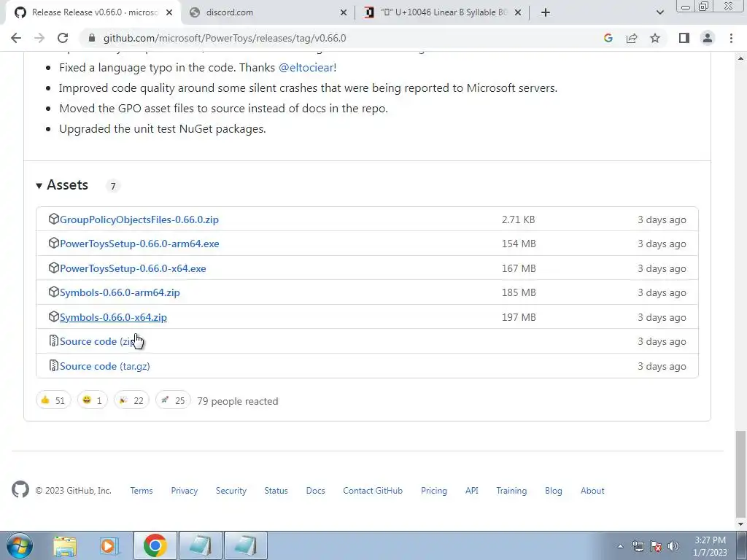747x560 pixels.
Task: Expand the tab search dropdown
Action: point(659,12)
